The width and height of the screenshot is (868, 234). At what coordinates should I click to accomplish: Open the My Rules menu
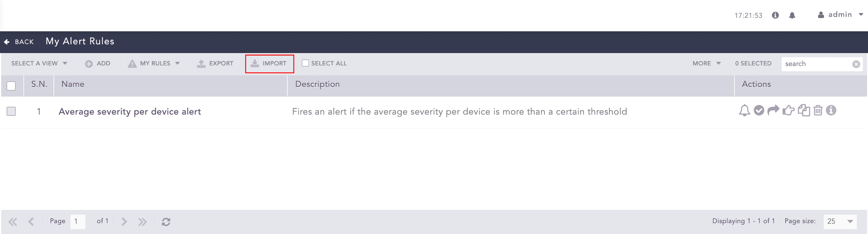coord(154,64)
